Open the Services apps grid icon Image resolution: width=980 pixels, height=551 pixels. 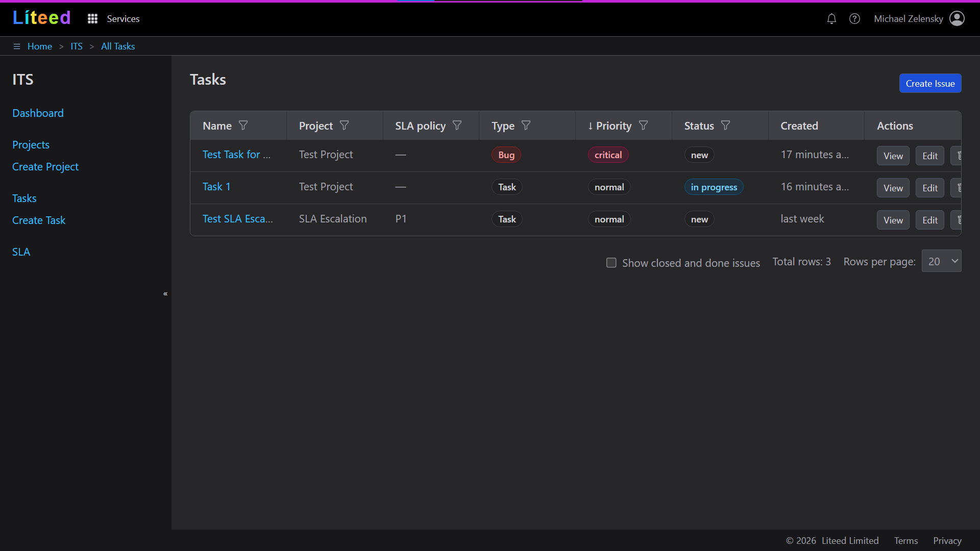[x=92, y=19]
